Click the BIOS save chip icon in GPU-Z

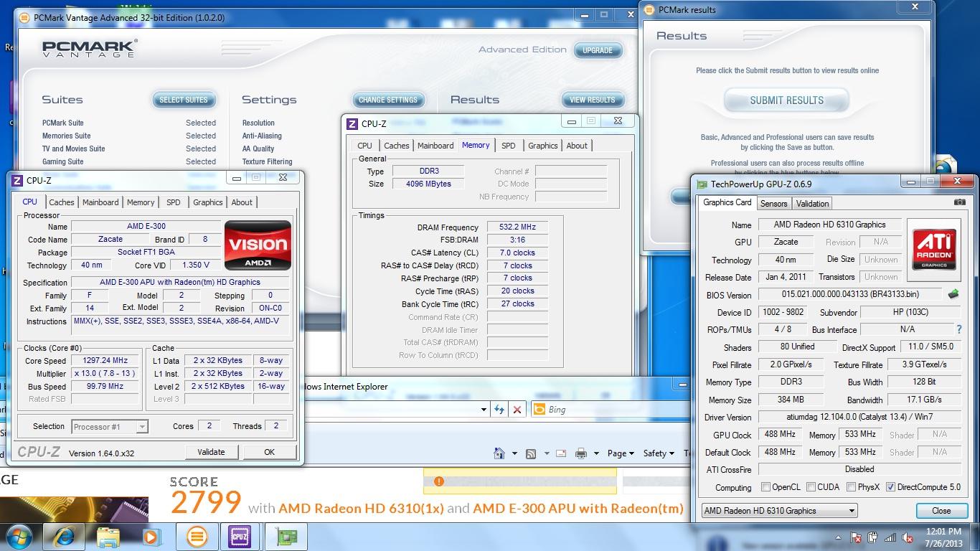point(953,294)
